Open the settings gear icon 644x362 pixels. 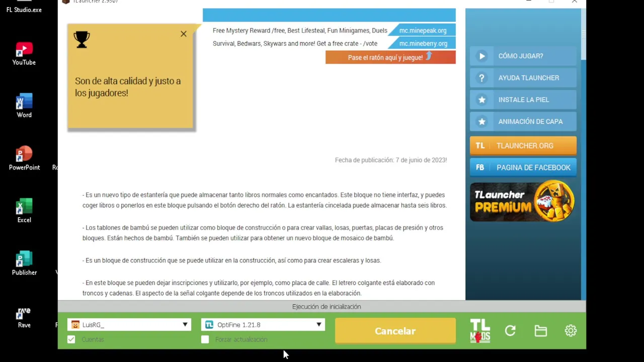571,331
